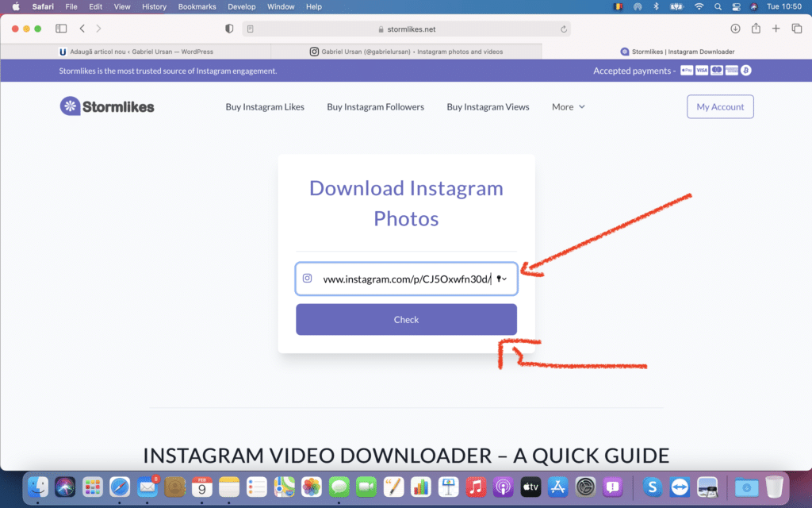Viewport: 812px width, 508px height.
Task: Open the privacy report shield icon
Action: click(x=229, y=29)
